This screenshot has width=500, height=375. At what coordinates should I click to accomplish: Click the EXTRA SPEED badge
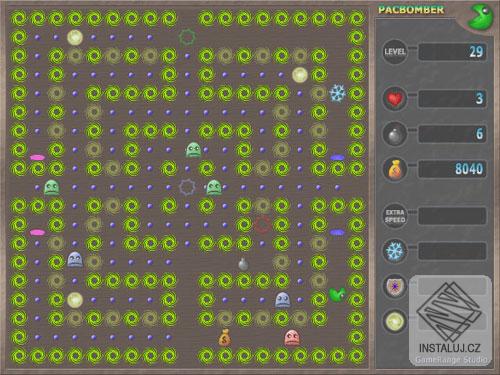(x=395, y=216)
